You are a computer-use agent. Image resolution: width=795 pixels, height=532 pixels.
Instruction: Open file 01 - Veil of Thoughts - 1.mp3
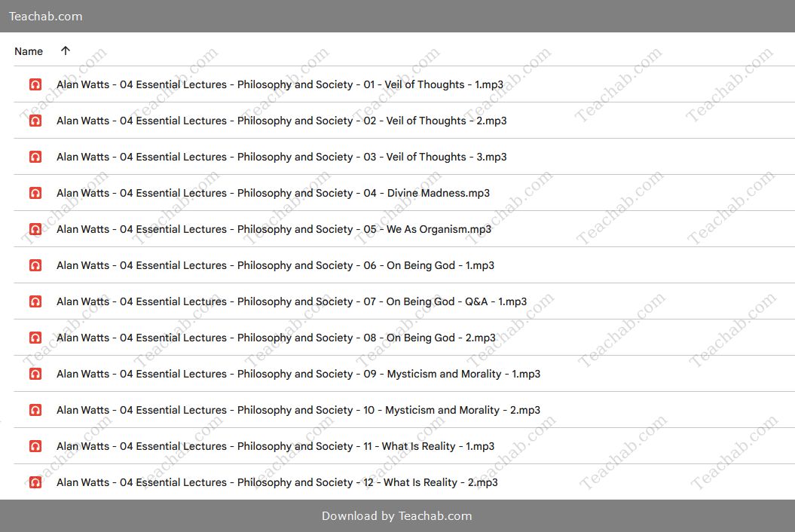click(x=280, y=84)
